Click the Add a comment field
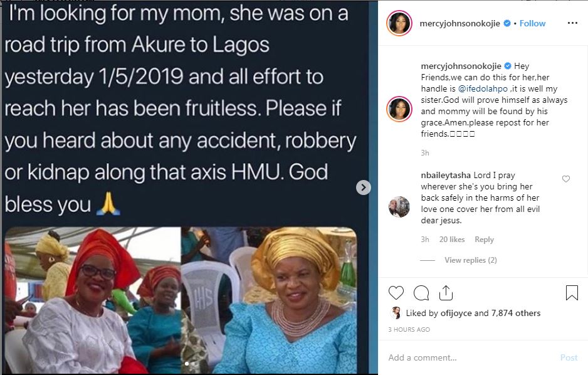 point(470,357)
